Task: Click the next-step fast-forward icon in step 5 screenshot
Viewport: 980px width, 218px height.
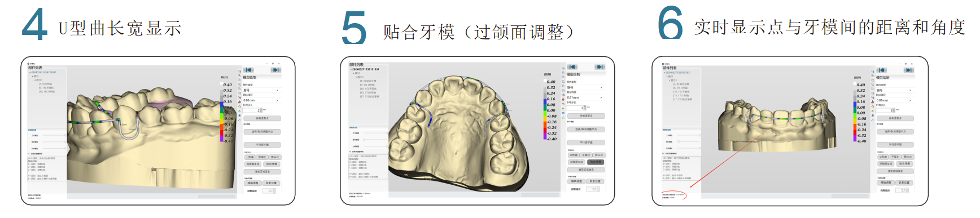Action: point(600,66)
